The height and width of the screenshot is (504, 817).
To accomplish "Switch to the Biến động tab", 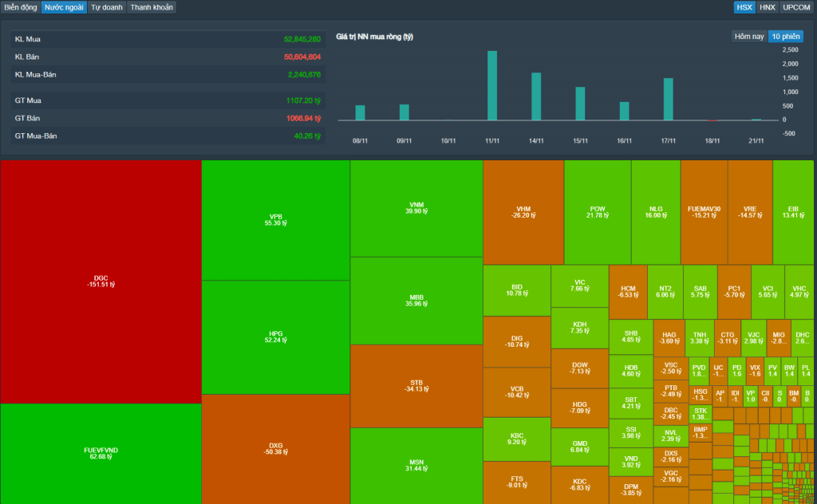I will pos(21,7).
